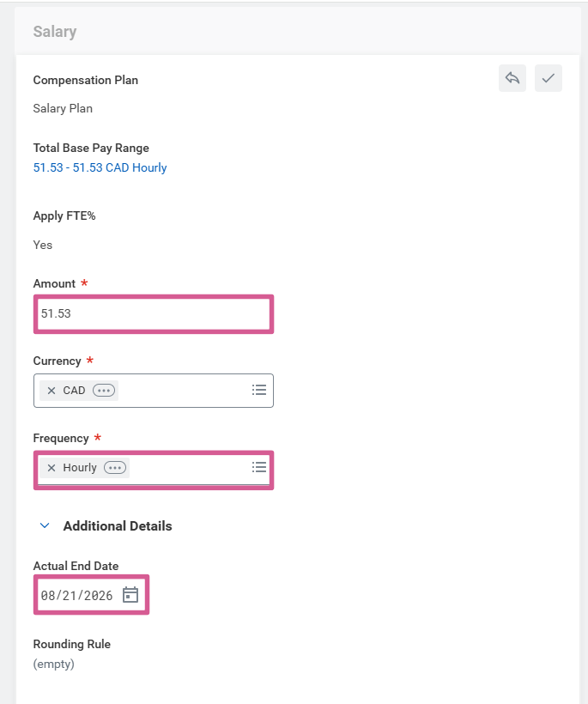Open the Frequency prompt list icon
Screen dimensions: 588x704
pos(259,467)
